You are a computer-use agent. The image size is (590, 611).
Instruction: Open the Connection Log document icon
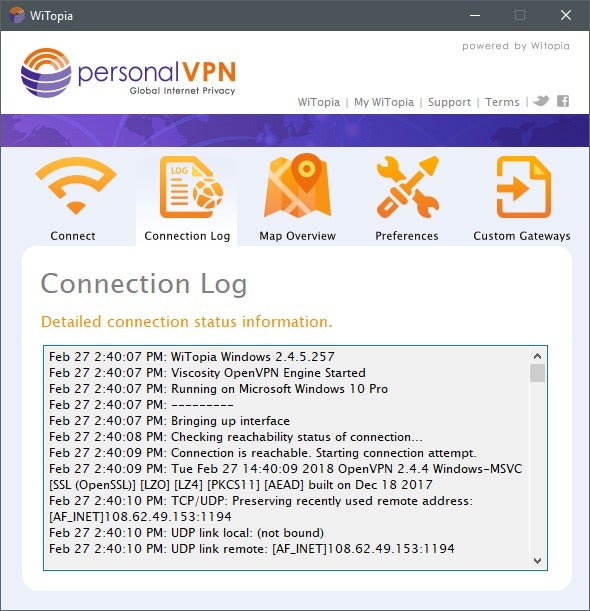click(x=191, y=187)
